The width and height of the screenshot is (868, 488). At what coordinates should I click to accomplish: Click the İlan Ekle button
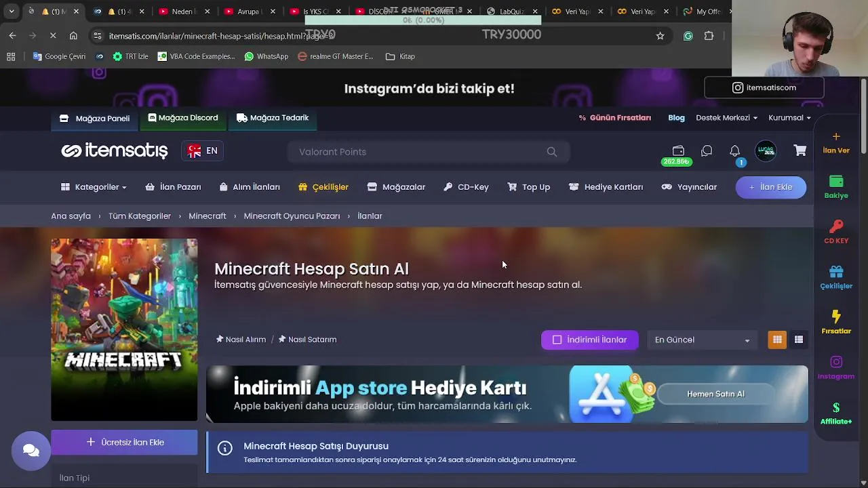tap(771, 187)
